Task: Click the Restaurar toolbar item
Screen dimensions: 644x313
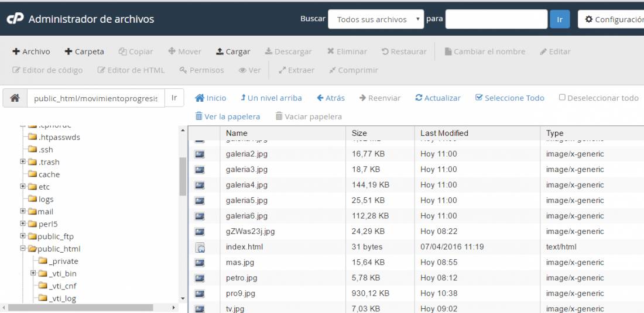Action: 404,51
